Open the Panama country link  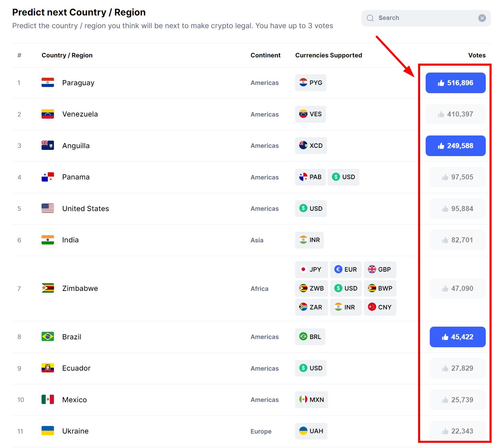pyautogui.click(x=76, y=177)
